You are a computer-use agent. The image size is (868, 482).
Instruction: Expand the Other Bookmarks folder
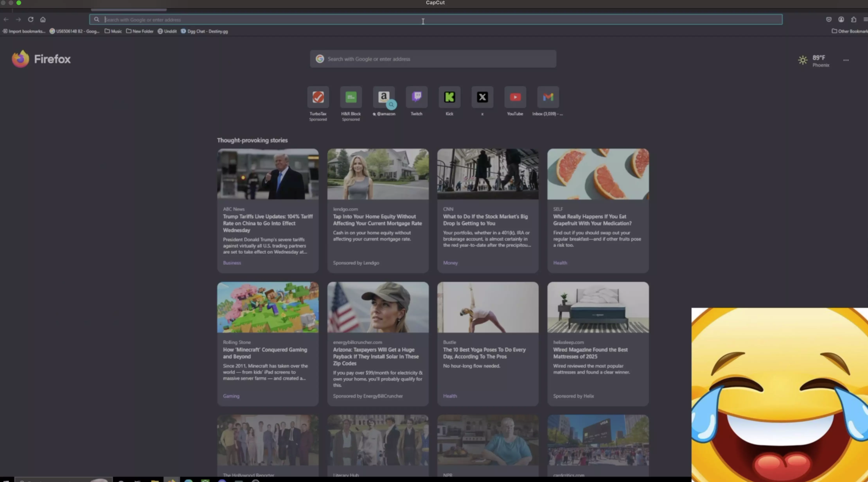pyautogui.click(x=850, y=31)
